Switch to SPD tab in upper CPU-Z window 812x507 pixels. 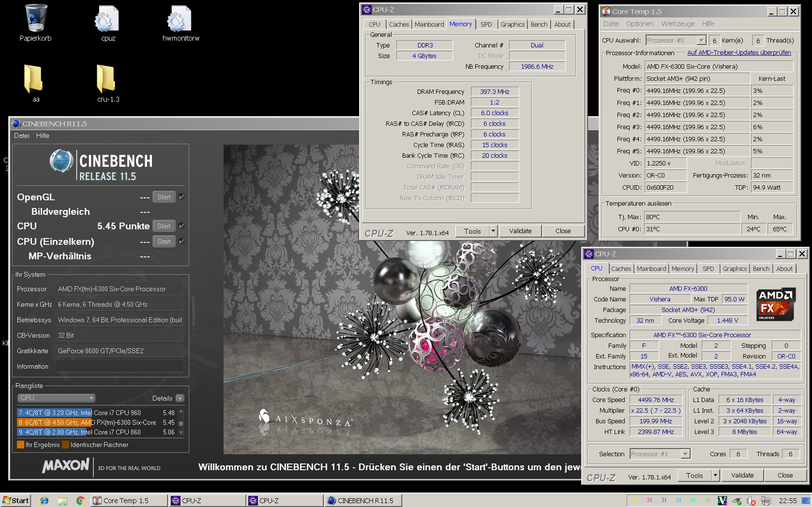[486, 24]
